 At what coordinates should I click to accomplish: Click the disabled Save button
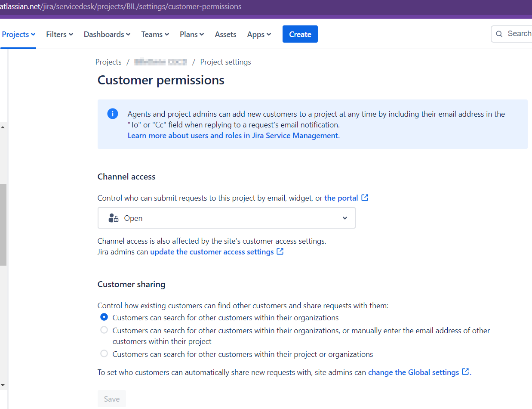coord(112,399)
